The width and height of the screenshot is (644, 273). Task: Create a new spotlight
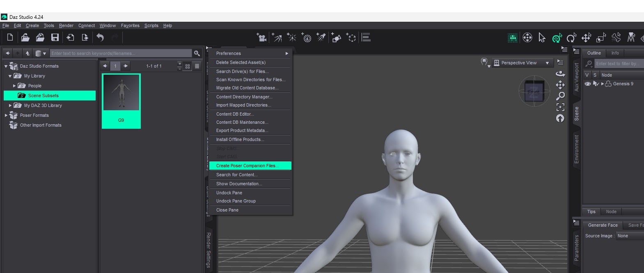tap(321, 38)
